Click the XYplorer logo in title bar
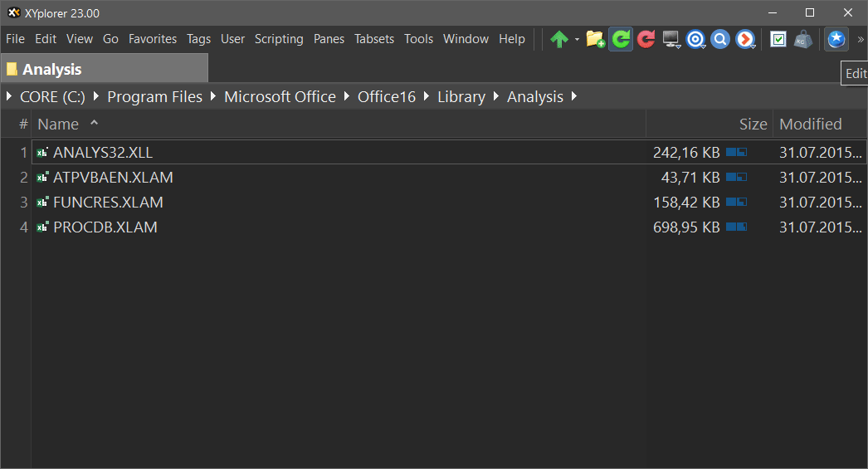The height and width of the screenshot is (469, 868). click(14, 12)
